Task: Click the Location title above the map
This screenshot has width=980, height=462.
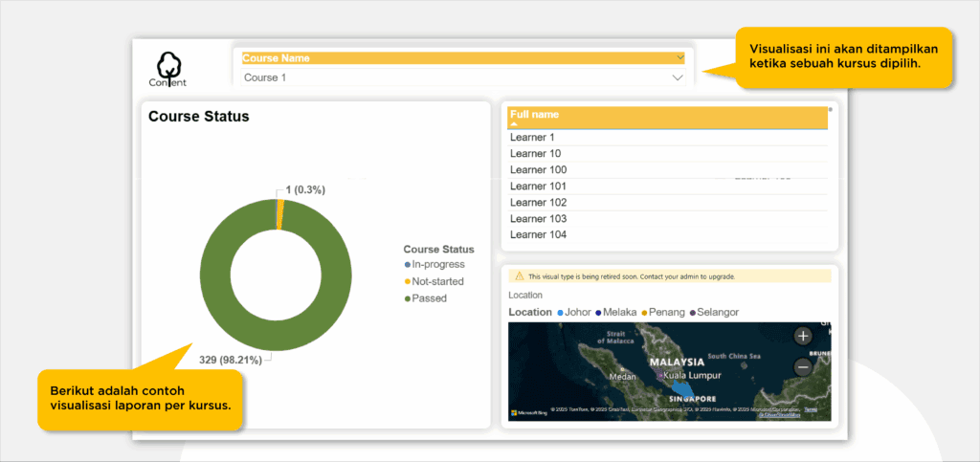Action: tap(525, 295)
